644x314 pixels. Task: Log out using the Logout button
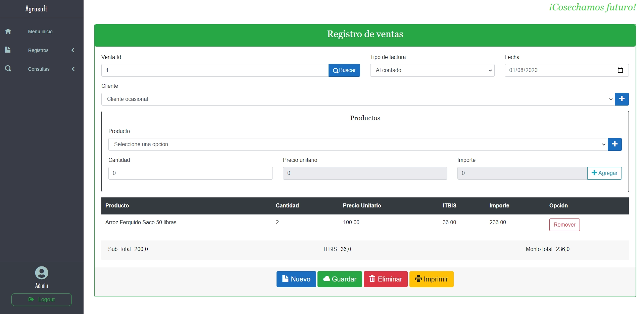(x=42, y=300)
